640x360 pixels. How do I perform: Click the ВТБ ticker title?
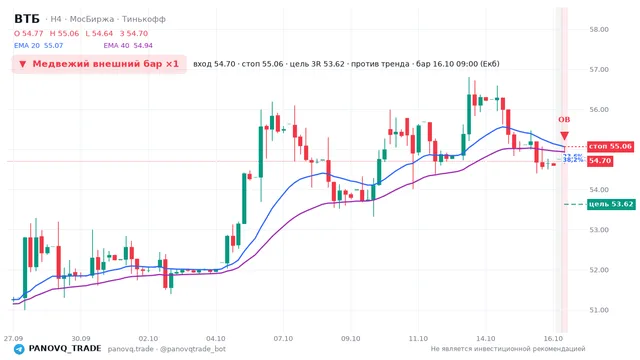[x=27, y=19]
